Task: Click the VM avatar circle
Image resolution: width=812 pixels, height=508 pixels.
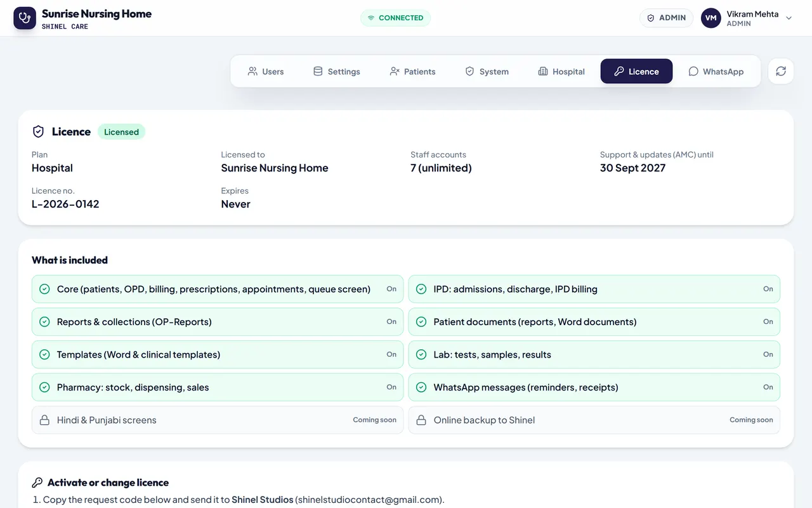Action: click(x=711, y=18)
